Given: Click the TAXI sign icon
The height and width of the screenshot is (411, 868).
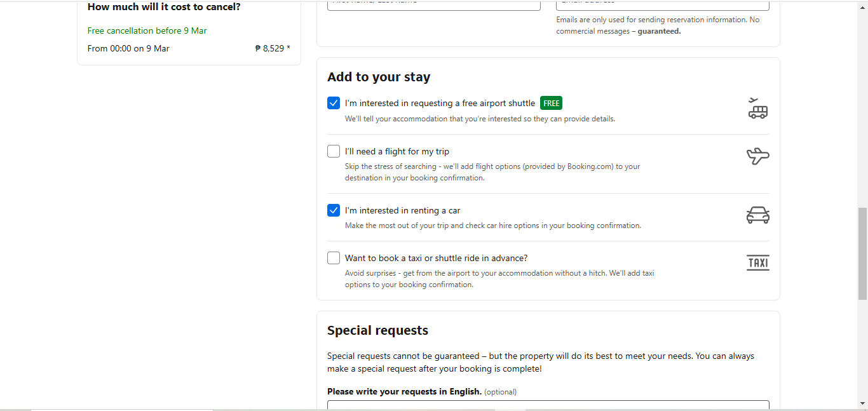Looking at the screenshot, I should (757, 262).
